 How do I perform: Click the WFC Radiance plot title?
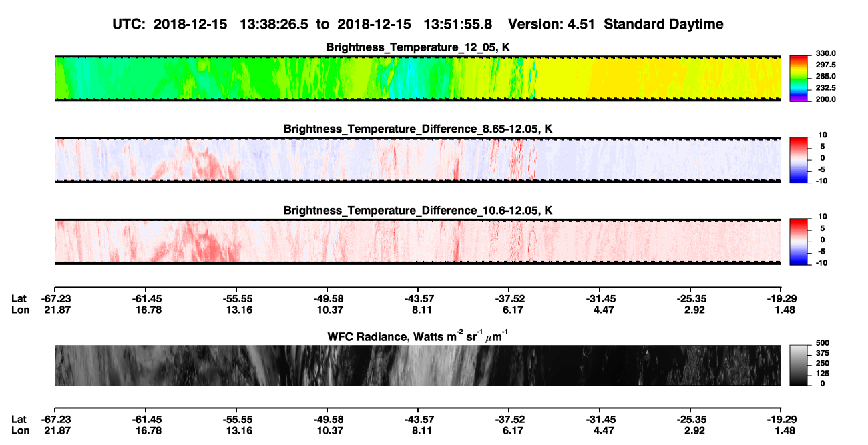pos(418,336)
